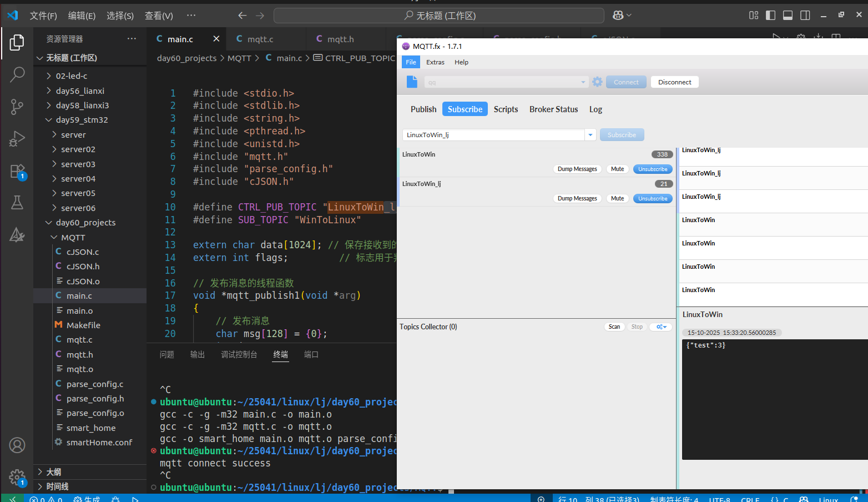Unsubscribe from the LinuxToWin_lj topic

653,198
